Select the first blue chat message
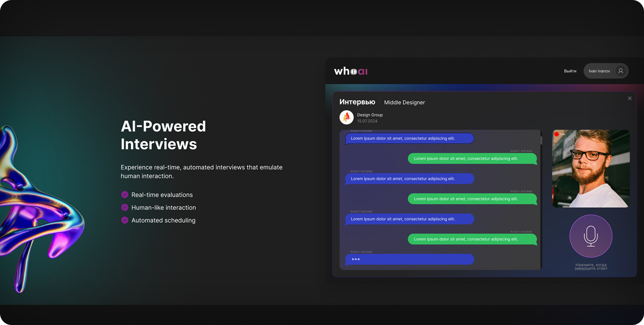The width and height of the screenshot is (644, 325). click(409, 138)
